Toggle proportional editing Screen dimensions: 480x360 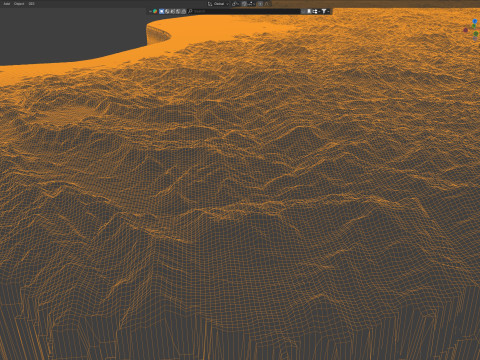tap(260, 4)
